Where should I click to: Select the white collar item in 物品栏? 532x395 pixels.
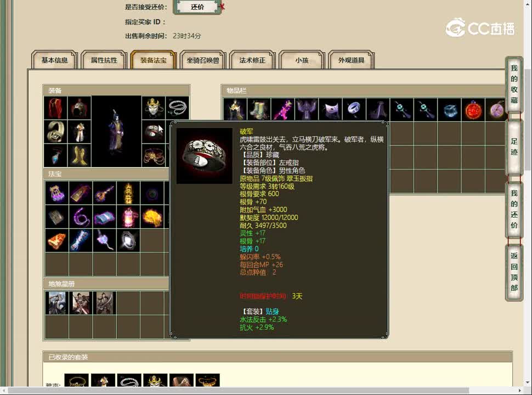pyautogui.click(x=331, y=110)
